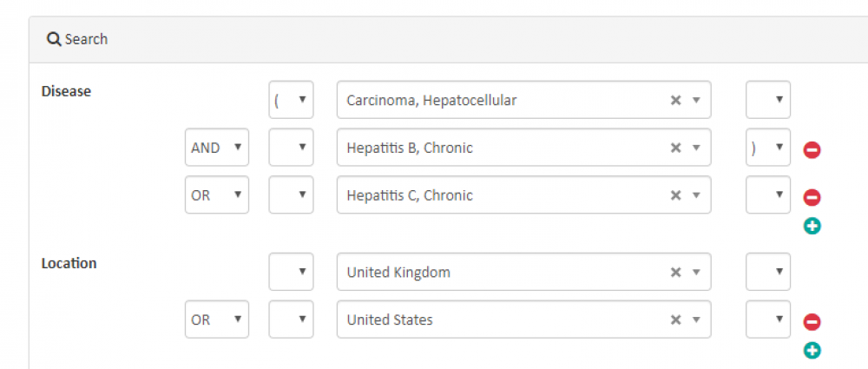Open the opening parenthesis dropdown for Carcinoma
This screenshot has width=868, height=369.
pyautogui.click(x=291, y=100)
